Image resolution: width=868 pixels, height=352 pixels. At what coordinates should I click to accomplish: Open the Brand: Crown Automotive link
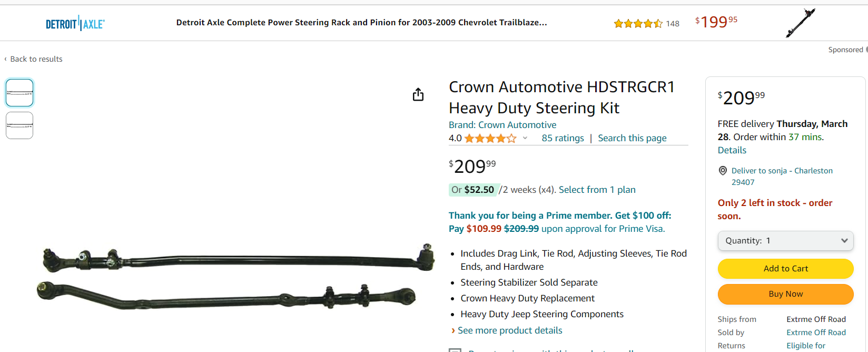click(502, 125)
